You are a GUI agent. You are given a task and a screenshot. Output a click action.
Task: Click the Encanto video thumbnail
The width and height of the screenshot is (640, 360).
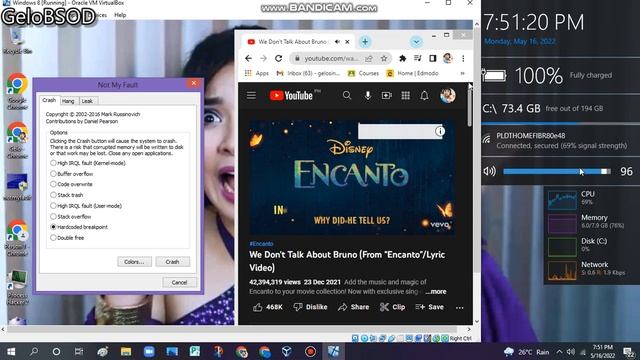coord(352,178)
